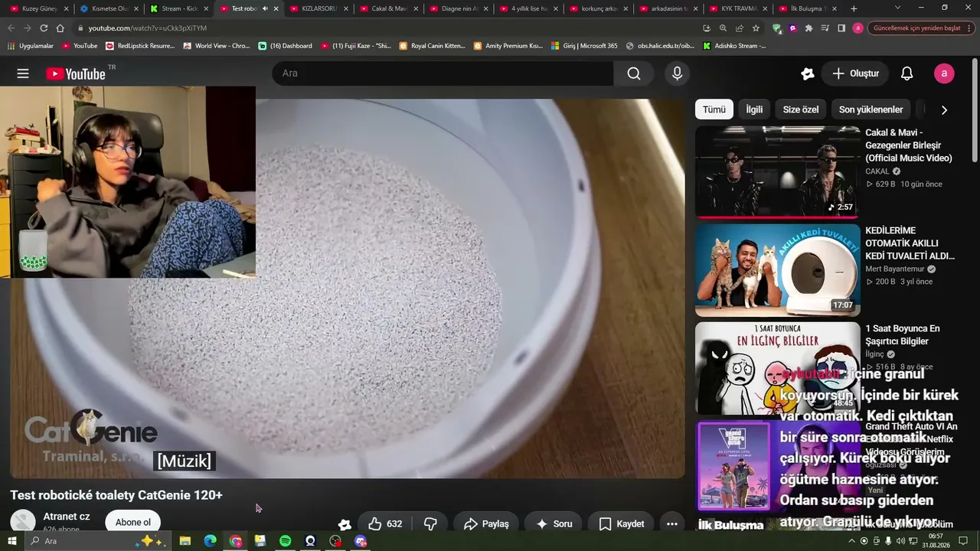980x551 pixels.
Task: Bookmark this page with the star
Action: click(x=756, y=28)
